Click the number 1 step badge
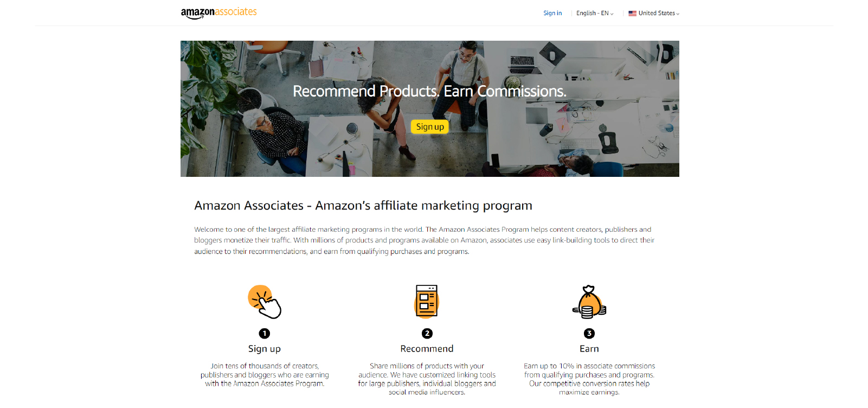The width and height of the screenshot is (868, 408). 265,334
